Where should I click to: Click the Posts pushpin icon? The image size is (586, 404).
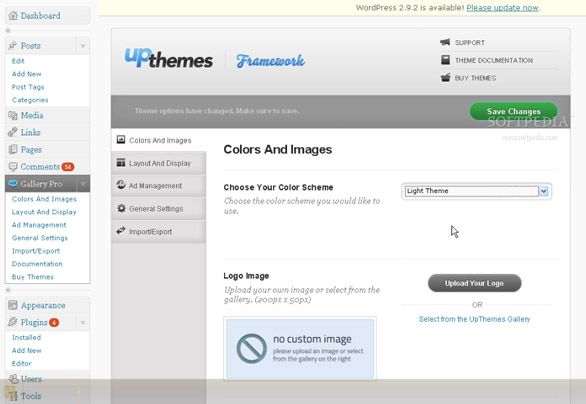point(13,46)
